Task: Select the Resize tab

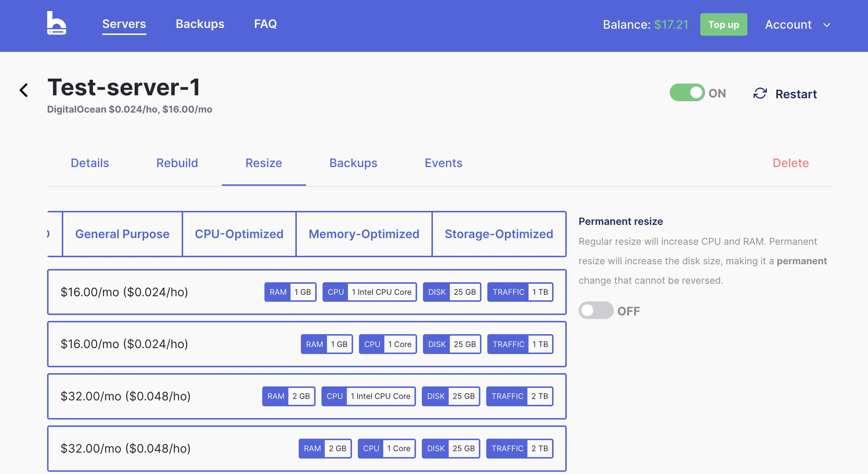Action: (264, 163)
